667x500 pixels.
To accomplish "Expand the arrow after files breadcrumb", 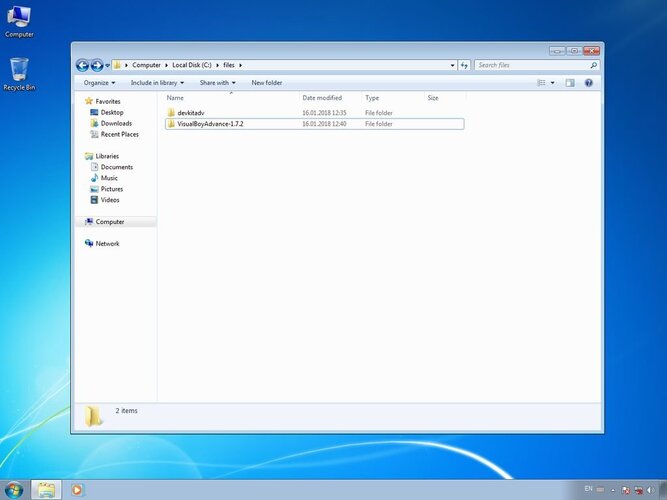I will pyautogui.click(x=240, y=65).
